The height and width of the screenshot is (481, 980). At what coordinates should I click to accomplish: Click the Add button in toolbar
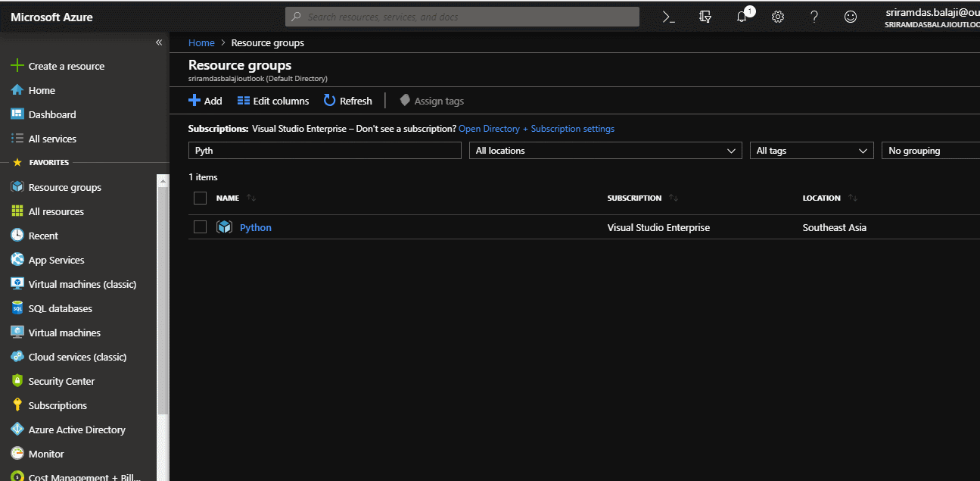[x=205, y=101]
